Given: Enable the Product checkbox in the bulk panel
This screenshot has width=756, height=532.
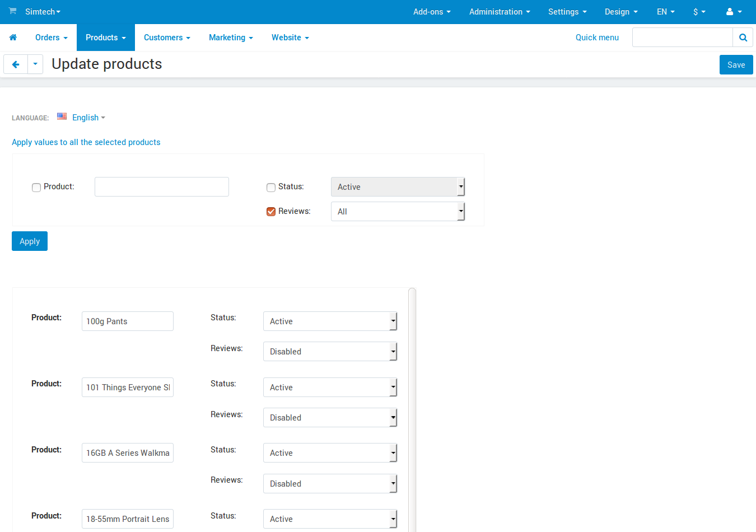Looking at the screenshot, I should coord(36,188).
